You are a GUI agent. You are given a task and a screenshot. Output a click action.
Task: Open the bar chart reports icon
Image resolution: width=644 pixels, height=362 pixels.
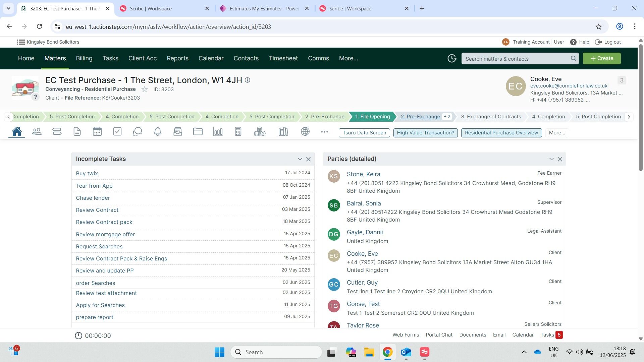pyautogui.click(x=218, y=132)
